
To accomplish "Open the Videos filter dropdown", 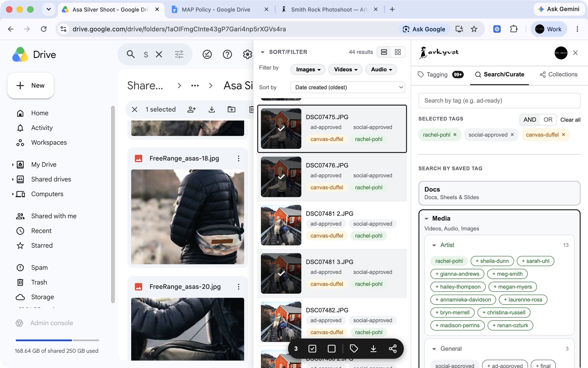I will (x=345, y=69).
